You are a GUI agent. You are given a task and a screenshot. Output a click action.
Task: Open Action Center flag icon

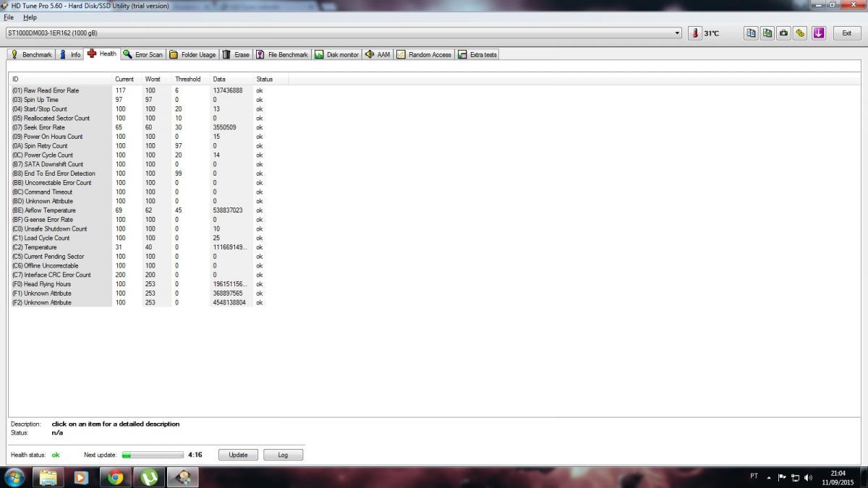click(x=782, y=477)
